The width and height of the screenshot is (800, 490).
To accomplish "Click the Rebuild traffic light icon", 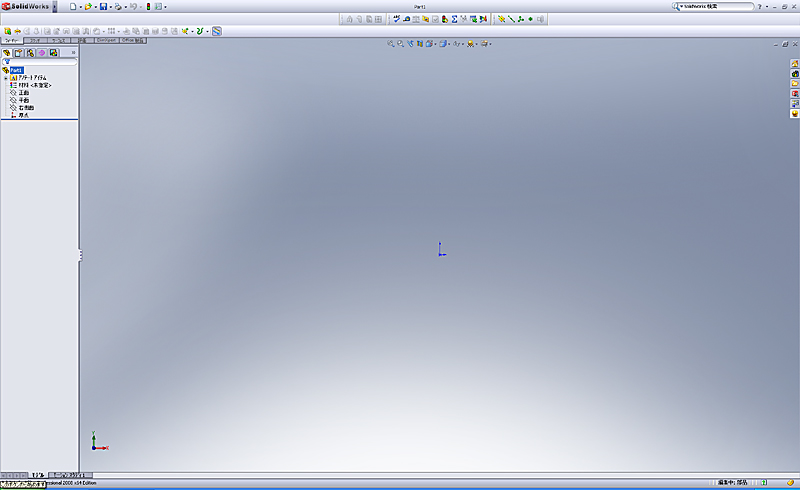I will point(149,7).
